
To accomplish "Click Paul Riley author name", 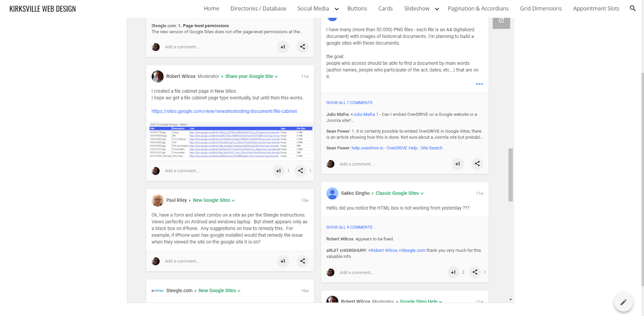I will click(x=176, y=200).
